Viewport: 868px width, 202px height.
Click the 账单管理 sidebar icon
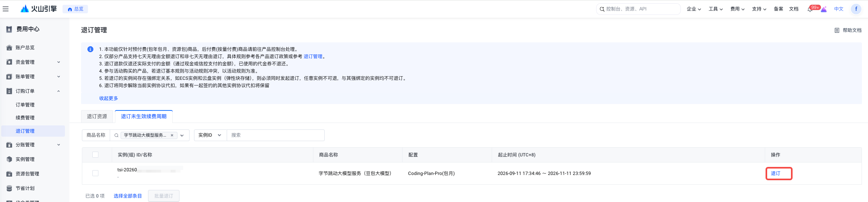tap(9, 77)
